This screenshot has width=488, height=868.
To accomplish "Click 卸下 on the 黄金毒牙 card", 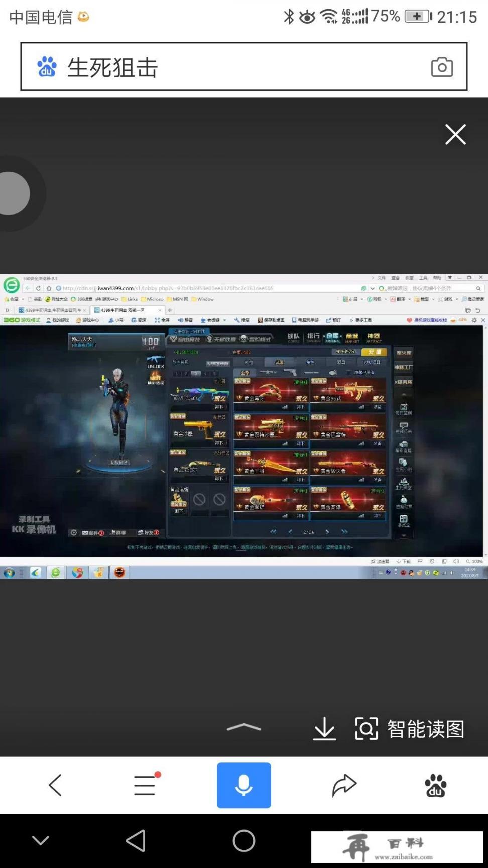I will [300, 407].
